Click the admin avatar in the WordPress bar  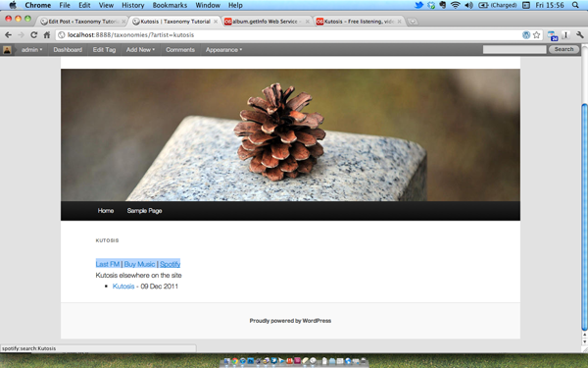[x=7, y=50]
